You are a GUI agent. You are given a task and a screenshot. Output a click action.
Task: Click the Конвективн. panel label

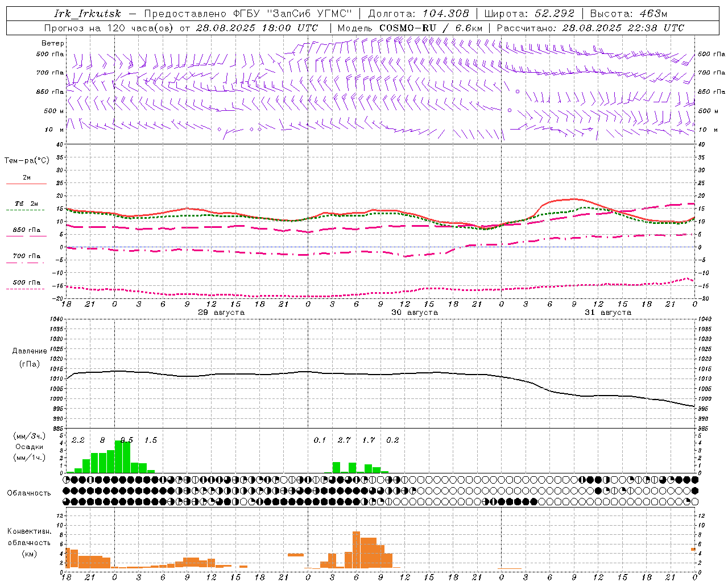tap(29, 531)
